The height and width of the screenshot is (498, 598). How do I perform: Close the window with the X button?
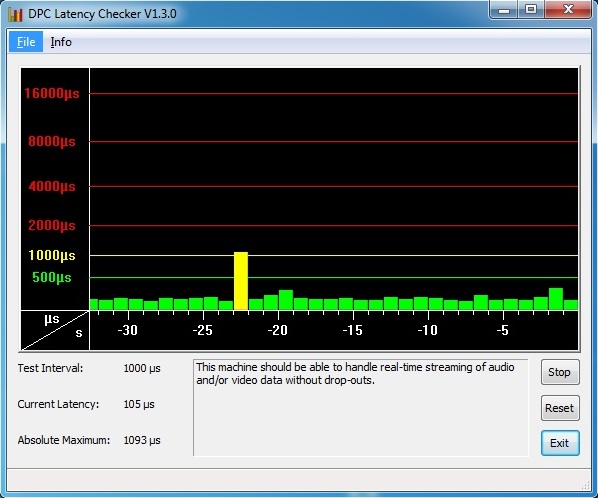click(x=568, y=9)
